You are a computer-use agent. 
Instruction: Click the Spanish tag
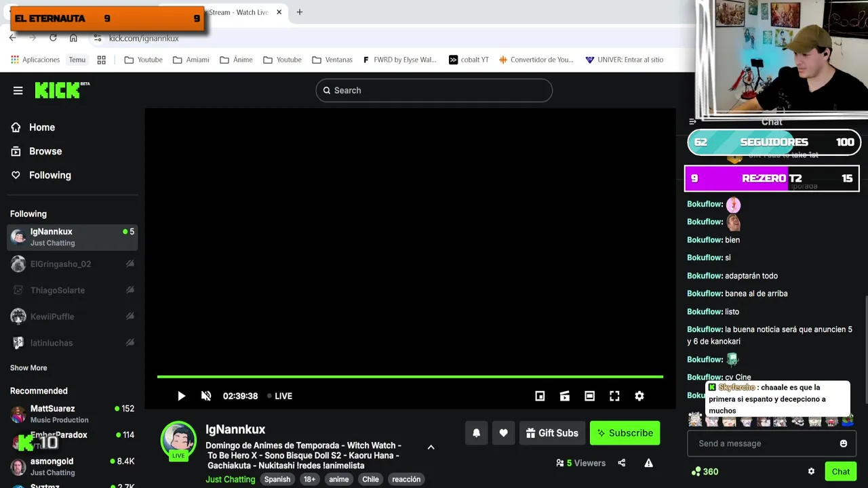pyautogui.click(x=277, y=479)
